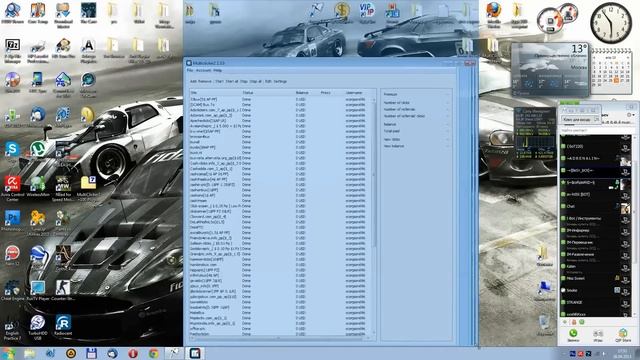
Task: Open the Avira Control Center shortcut
Action: (x=12, y=188)
